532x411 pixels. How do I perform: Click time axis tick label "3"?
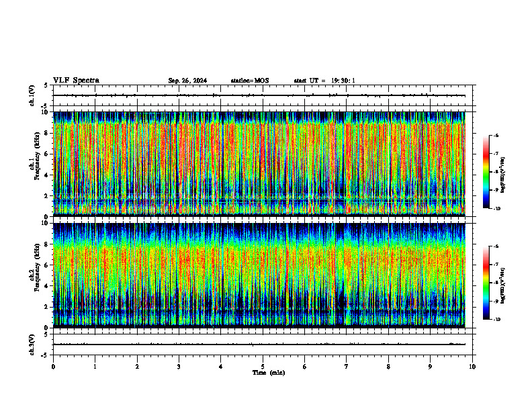tap(179, 367)
